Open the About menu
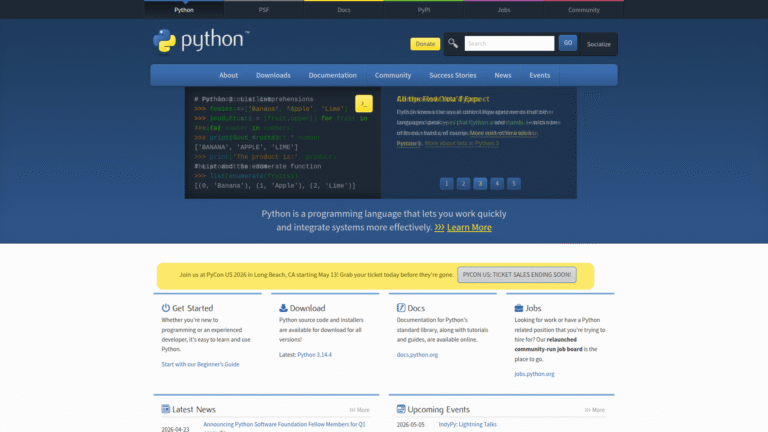Screen dimensions: 768x432 click(228, 75)
